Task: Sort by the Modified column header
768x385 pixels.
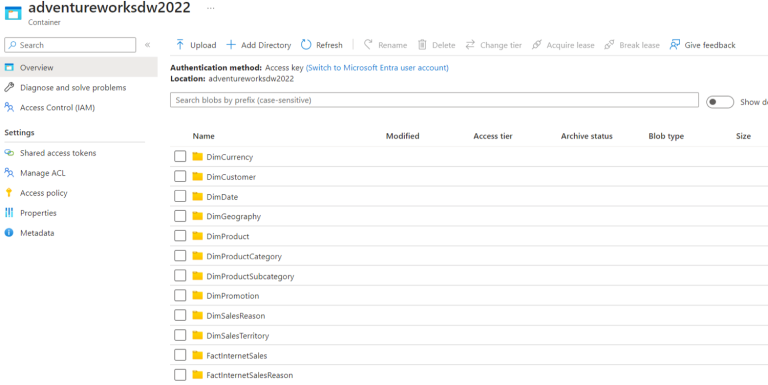Action: (x=403, y=136)
